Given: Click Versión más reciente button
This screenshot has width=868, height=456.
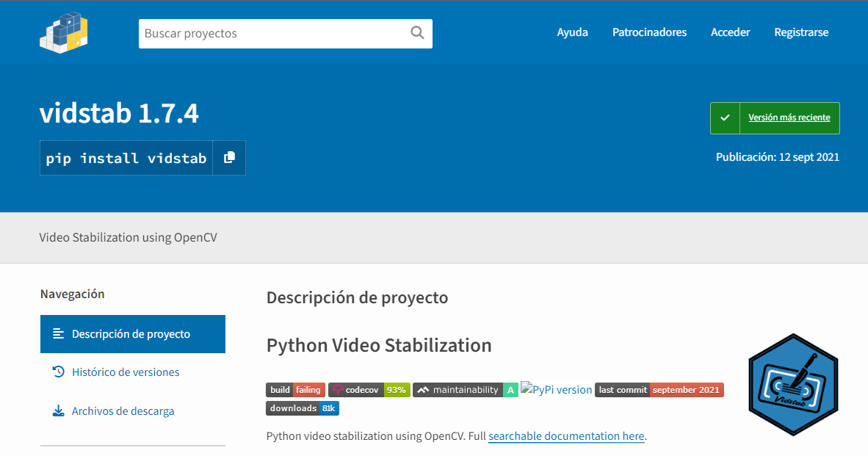Looking at the screenshot, I should coord(775,118).
